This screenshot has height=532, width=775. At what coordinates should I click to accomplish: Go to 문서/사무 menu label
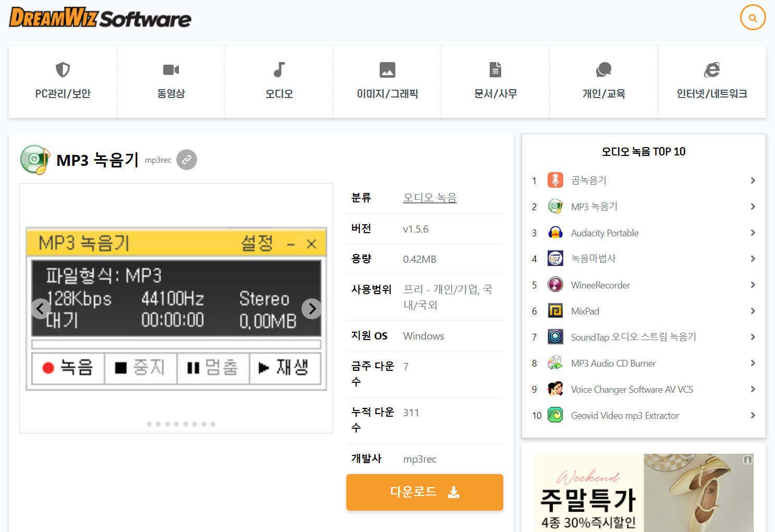495,94
